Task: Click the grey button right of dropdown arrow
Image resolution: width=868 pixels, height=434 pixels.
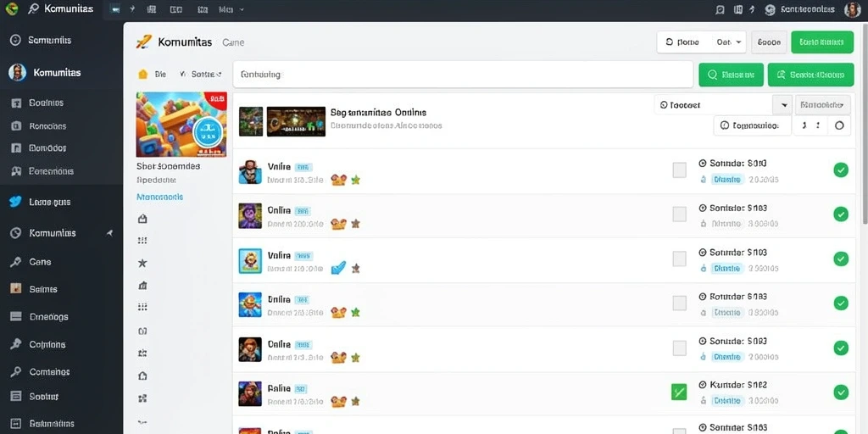Action: (x=822, y=104)
